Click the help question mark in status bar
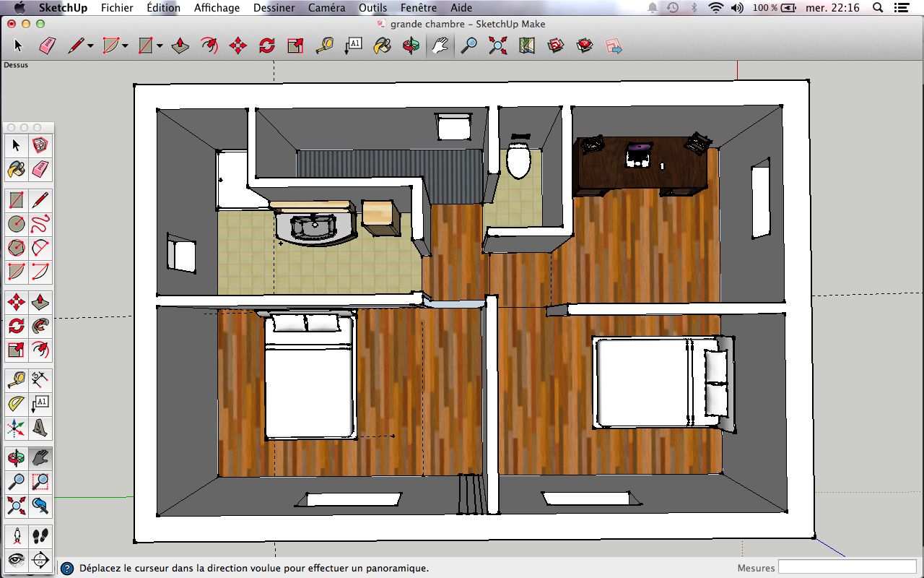Screen dimensions: 924x578 67,569
